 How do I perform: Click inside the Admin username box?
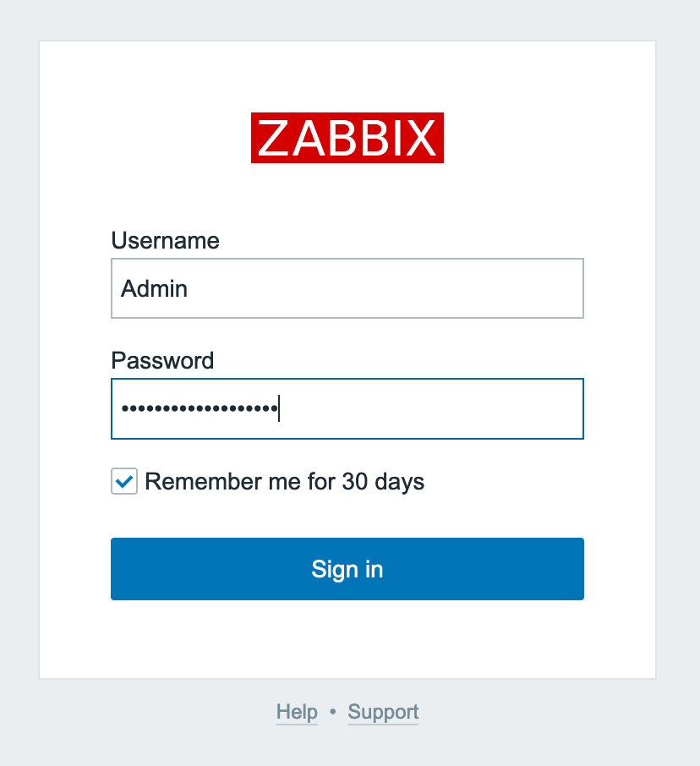[x=347, y=287]
